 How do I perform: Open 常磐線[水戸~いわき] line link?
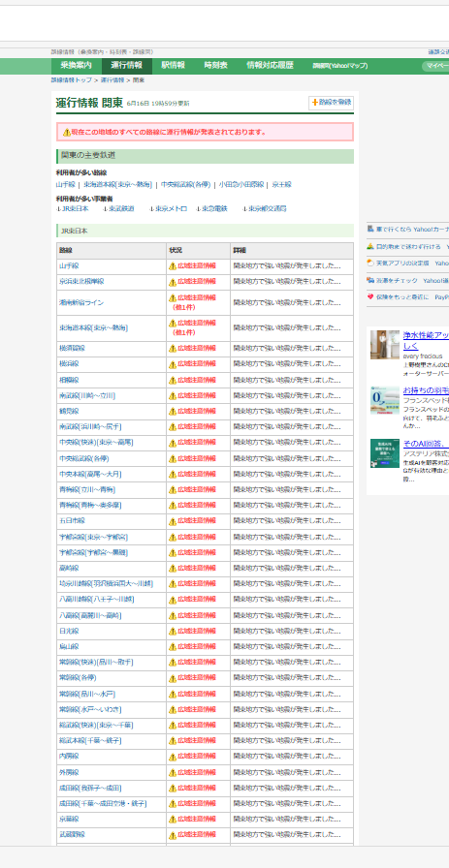coord(90,710)
